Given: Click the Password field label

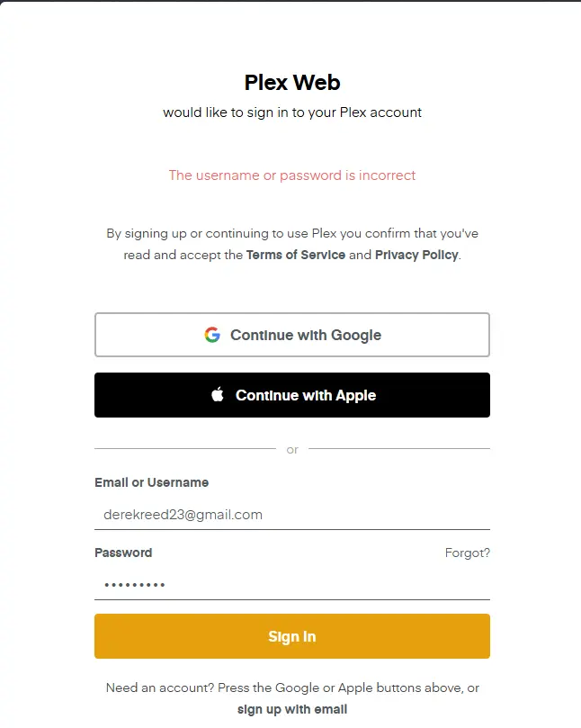Looking at the screenshot, I should 123,553.
